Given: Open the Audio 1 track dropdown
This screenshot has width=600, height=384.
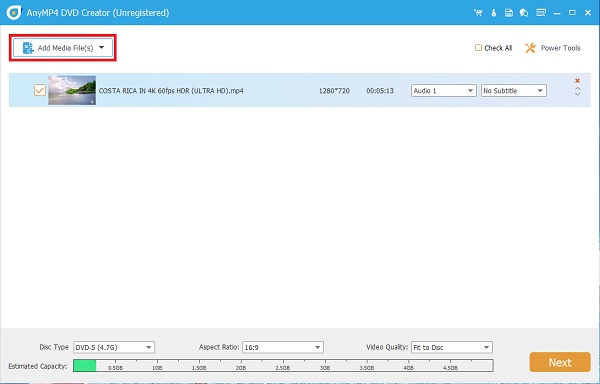Looking at the screenshot, I should pos(443,91).
